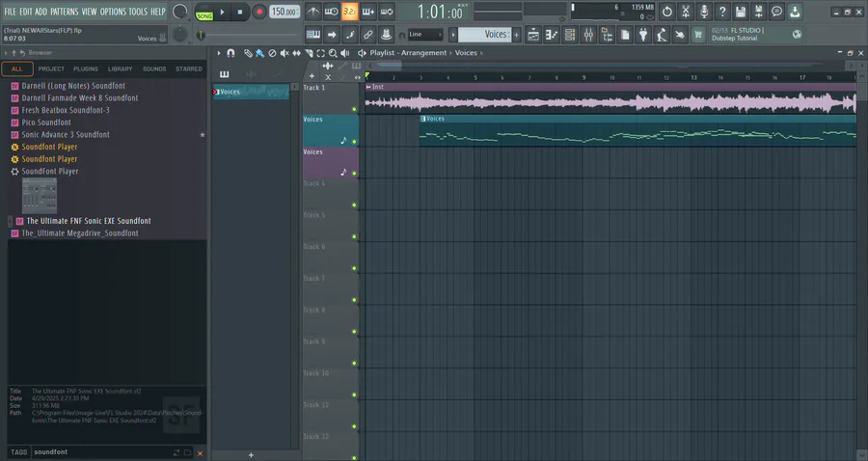The width and height of the screenshot is (868, 461).
Task: Open the TOOLS menu
Action: 138,11
